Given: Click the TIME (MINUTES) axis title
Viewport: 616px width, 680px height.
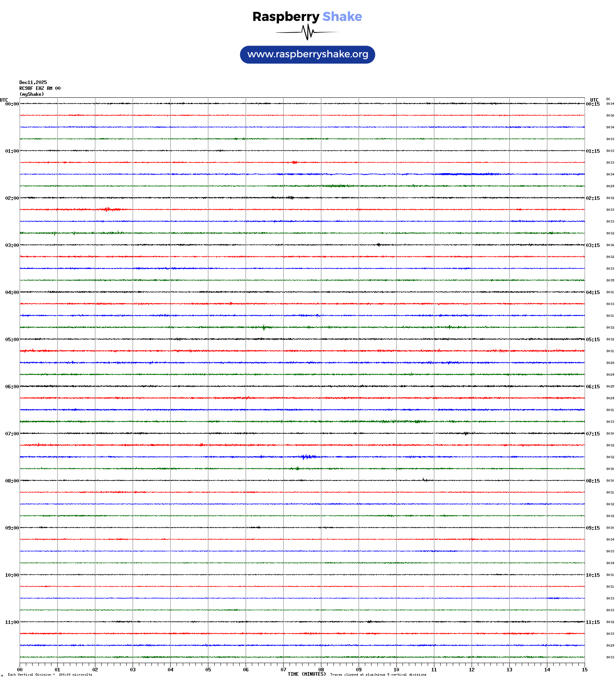Looking at the screenshot, I should pyautogui.click(x=306, y=674).
